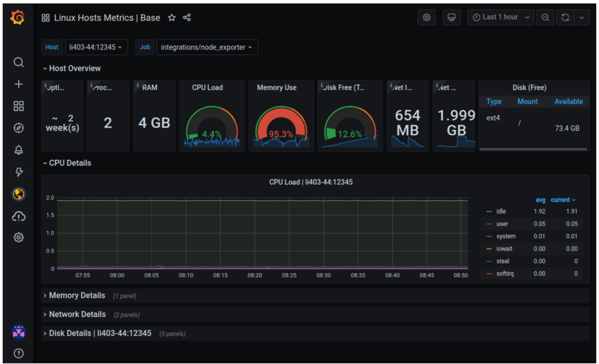Star the Linux Hosts Metrics dashboard
The image size is (599, 364).
[172, 18]
